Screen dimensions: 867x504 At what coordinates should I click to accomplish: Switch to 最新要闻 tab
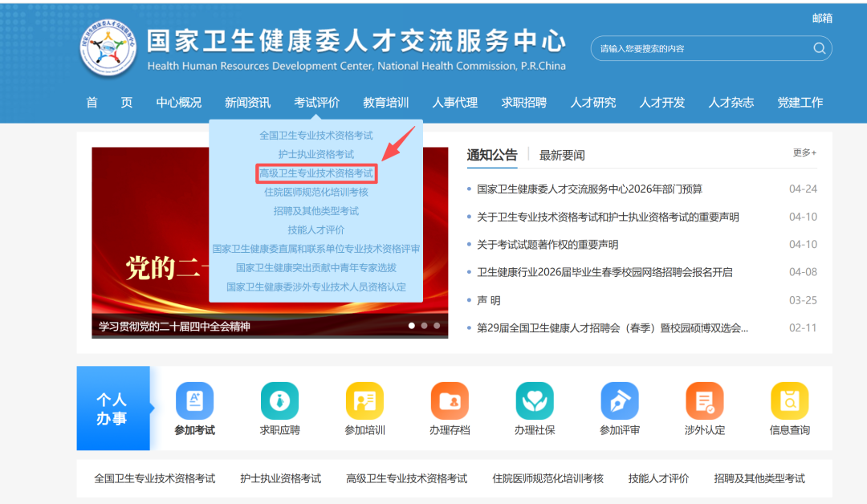click(x=562, y=155)
